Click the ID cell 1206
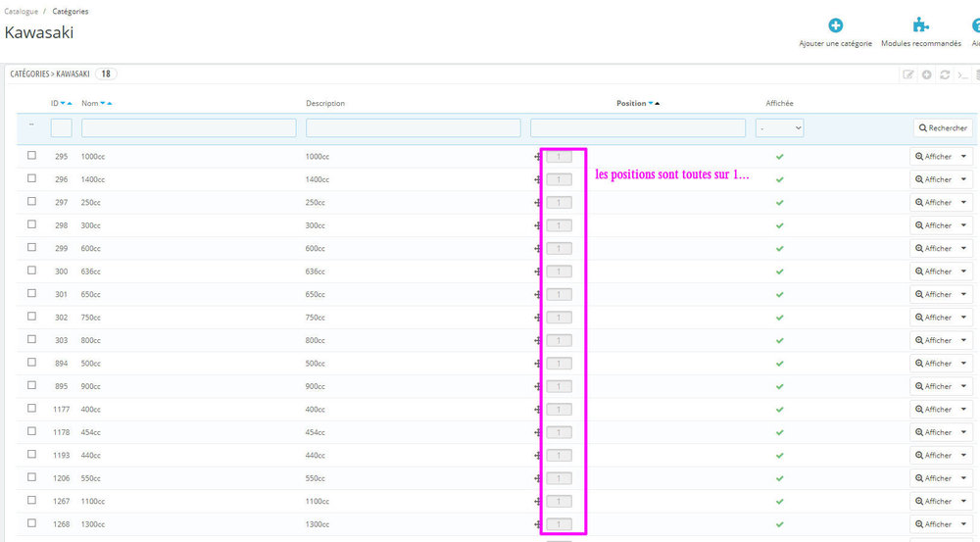 (x=61, y=479)
